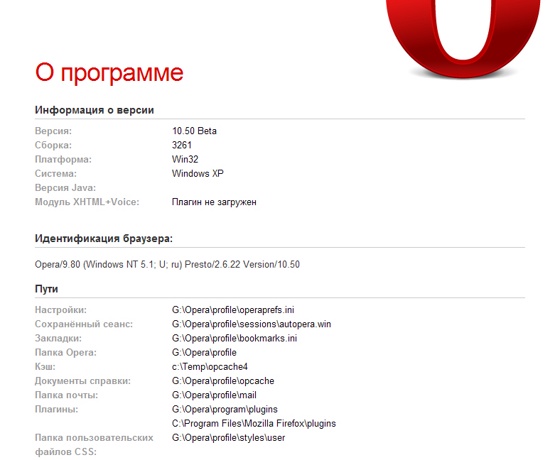Click the G:\Opera\profile\mail path
The image size is (560, 460).
coord(214,395)
